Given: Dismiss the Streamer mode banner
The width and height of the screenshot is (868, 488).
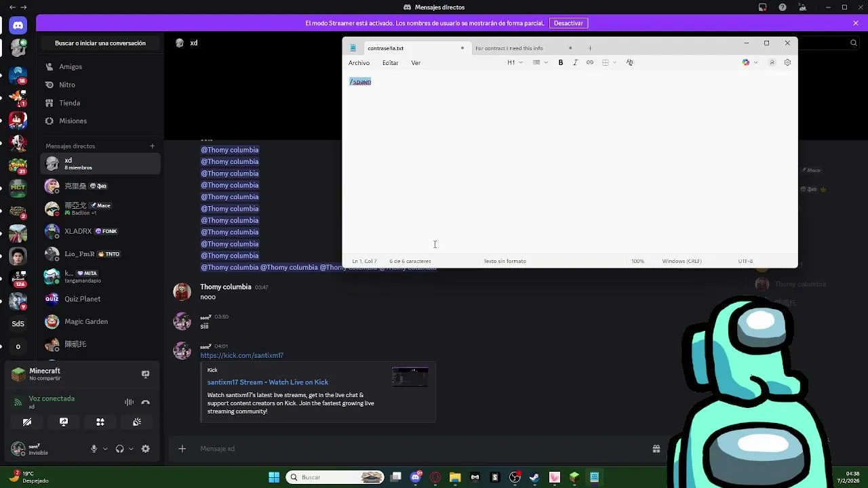Looking at the screenshot, I should [x=856, y=23].
